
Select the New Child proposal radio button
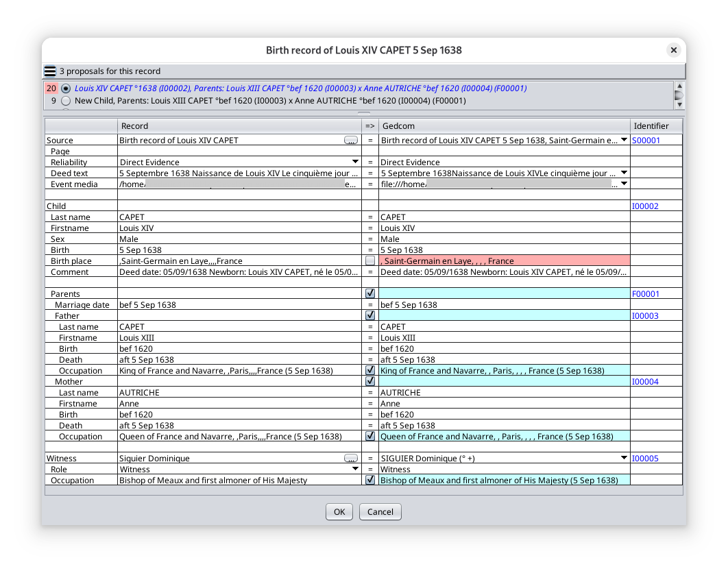[x=66, y=101]
